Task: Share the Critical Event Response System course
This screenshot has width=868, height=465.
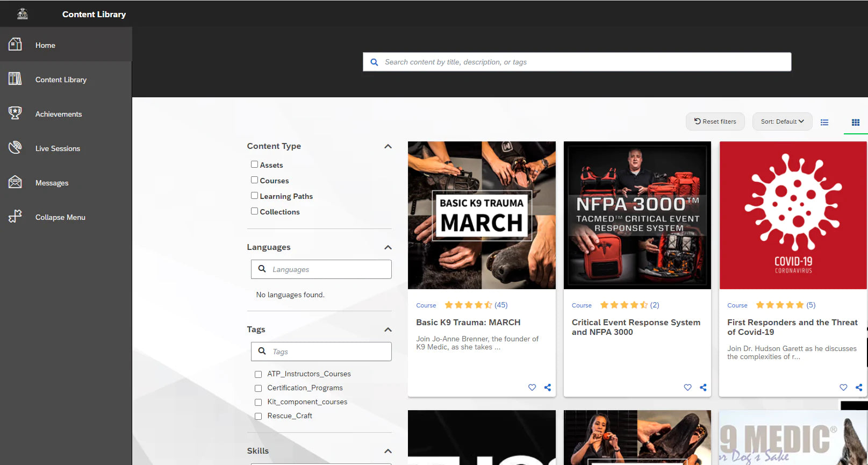Action: tap(703, 388)
